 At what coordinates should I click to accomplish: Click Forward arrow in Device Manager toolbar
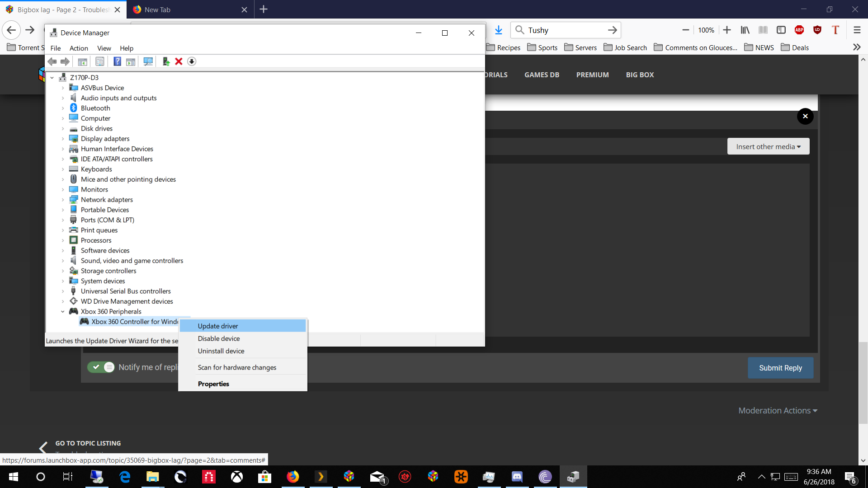click(65, 61)
